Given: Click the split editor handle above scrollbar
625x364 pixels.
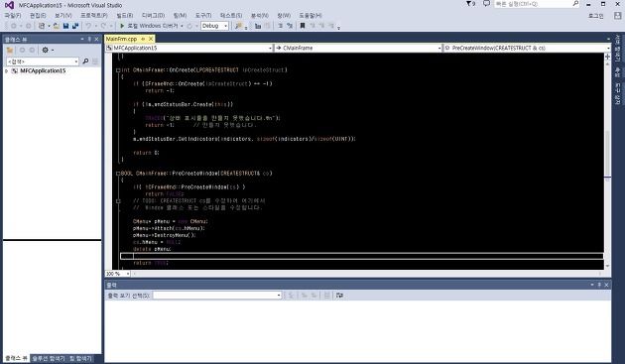Looking at the screenshot, I should tap(607, 57).
